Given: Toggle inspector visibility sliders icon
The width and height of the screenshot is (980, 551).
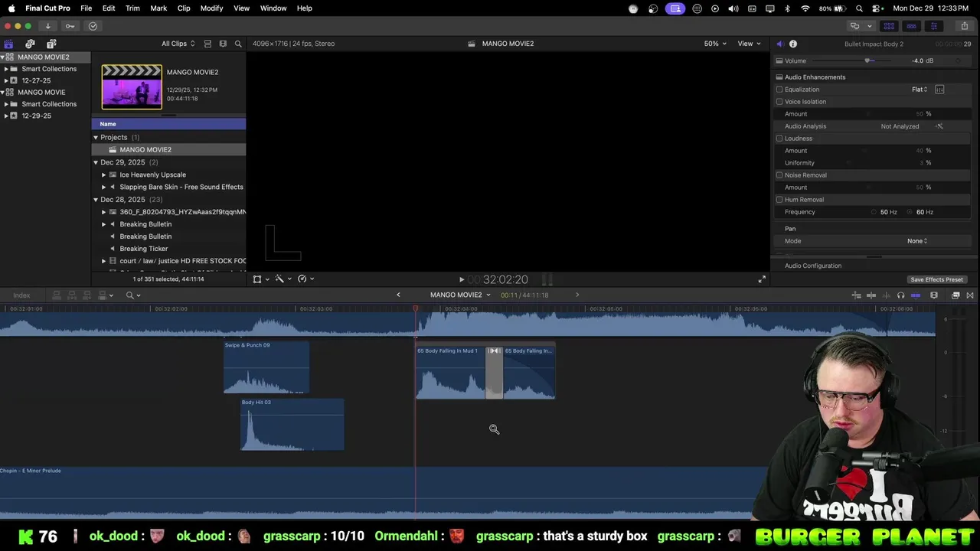Looking at the screenshot, I should tap(933, 26).
